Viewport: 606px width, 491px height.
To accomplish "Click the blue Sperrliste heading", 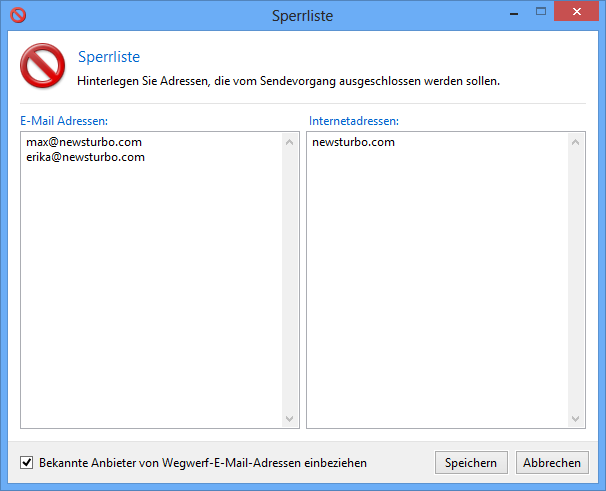I will [109, 57].
